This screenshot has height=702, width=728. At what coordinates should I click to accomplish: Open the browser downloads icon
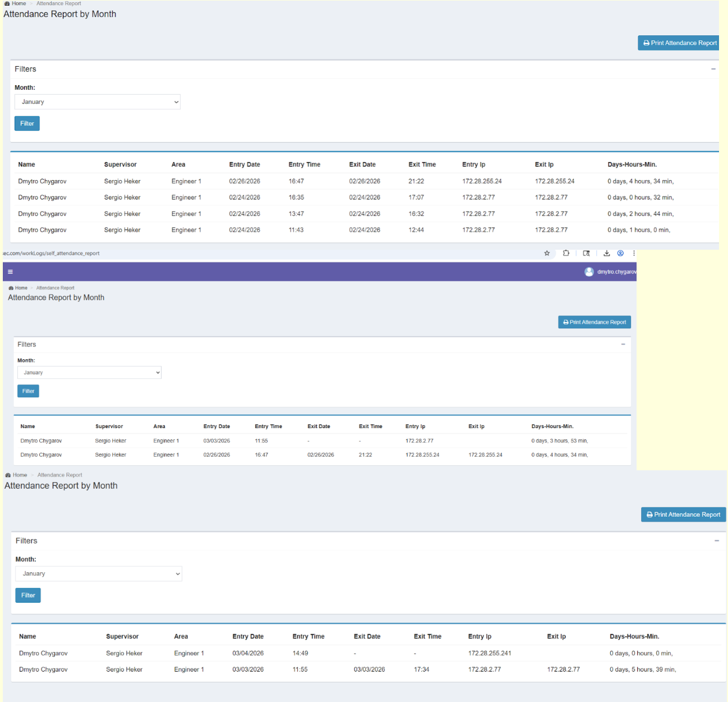click(x=606, y=253)
